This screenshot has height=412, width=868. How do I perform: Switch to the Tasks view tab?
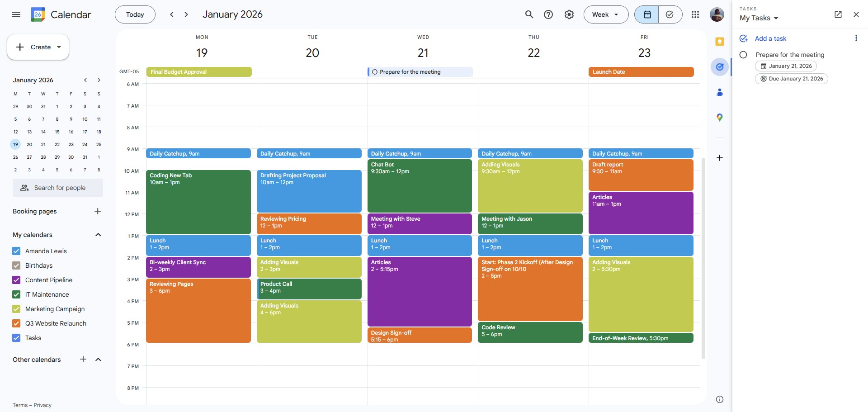(670, 14)
